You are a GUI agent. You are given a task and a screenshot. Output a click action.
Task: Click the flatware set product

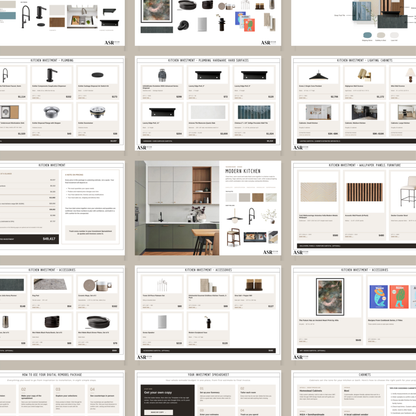(x=162, y=285)
